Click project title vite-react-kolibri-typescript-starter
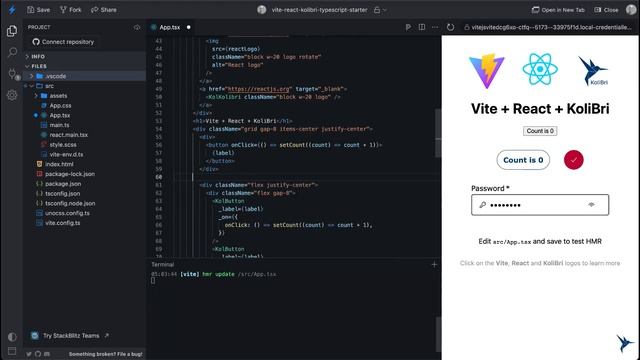The height and width of the screenshot is (360, 640). pos(319,10)
